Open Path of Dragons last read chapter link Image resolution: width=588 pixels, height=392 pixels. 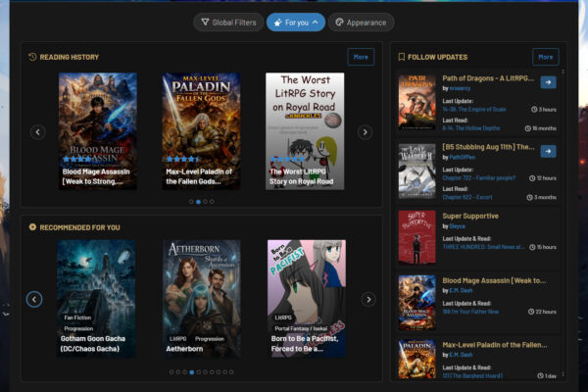click(471, 128)
